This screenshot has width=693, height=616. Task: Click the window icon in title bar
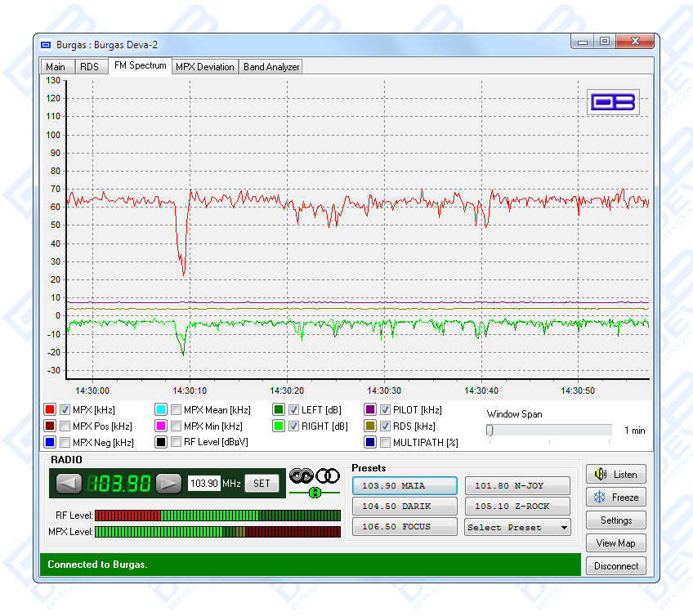46,44
